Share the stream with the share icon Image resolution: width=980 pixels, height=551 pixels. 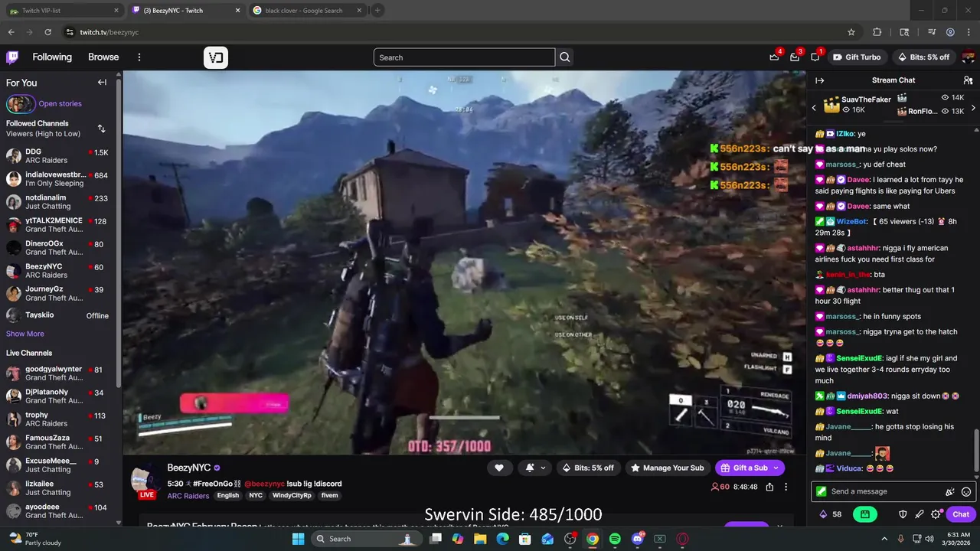pos(769,487)
